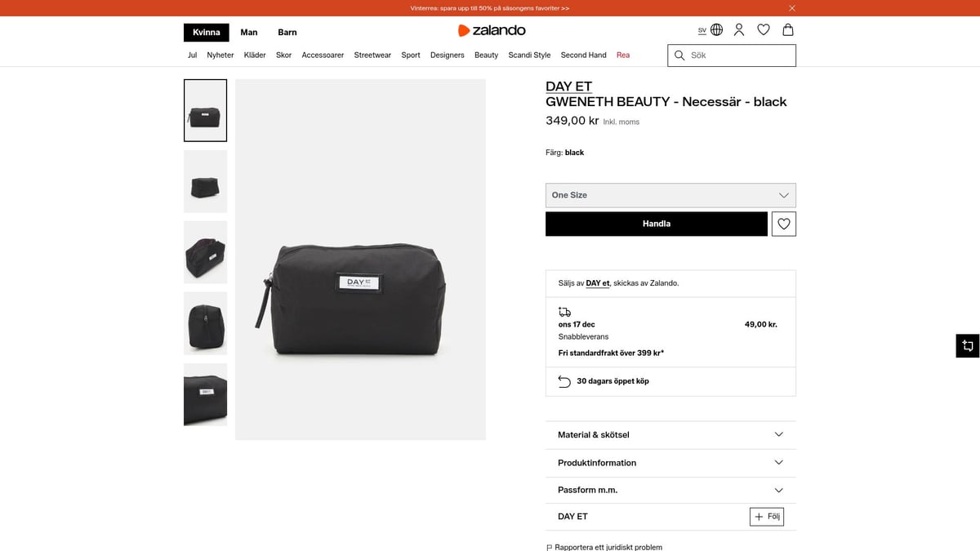980x551 pixels.
Task: Click the account profile icon
Action: pos(739,29)
